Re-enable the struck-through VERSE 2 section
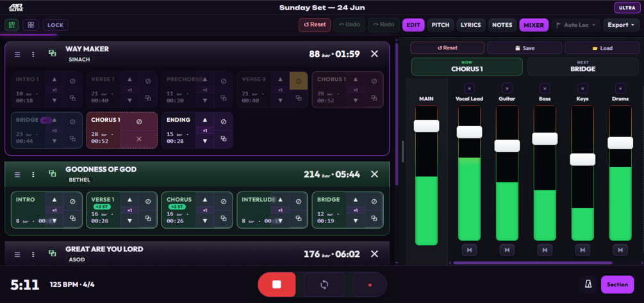The height and width of the screenshot is (303, 644). [x=299, y=81]
